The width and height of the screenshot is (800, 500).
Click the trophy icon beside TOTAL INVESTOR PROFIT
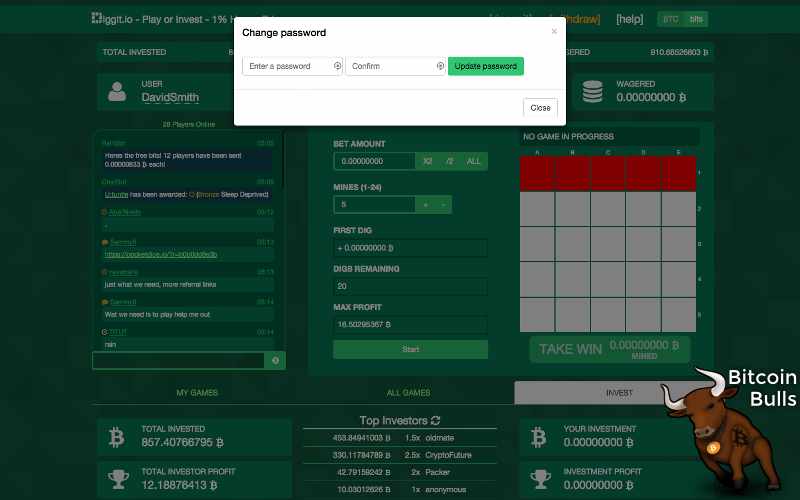pyautogui.click(x=118, y=480)
